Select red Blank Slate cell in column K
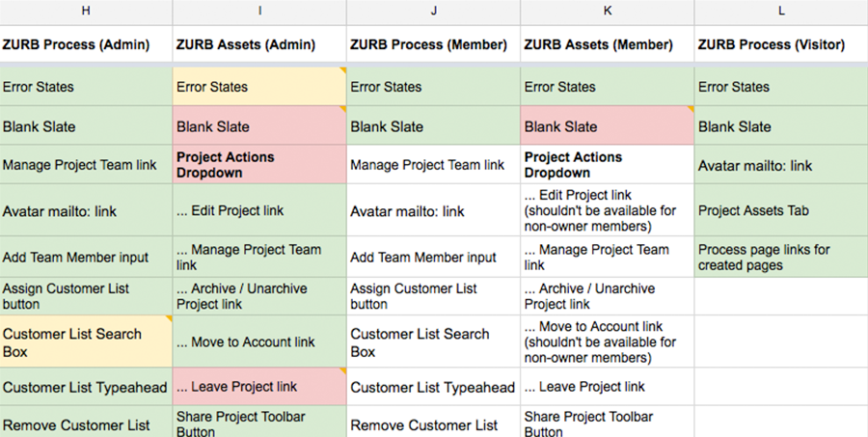 608,125
